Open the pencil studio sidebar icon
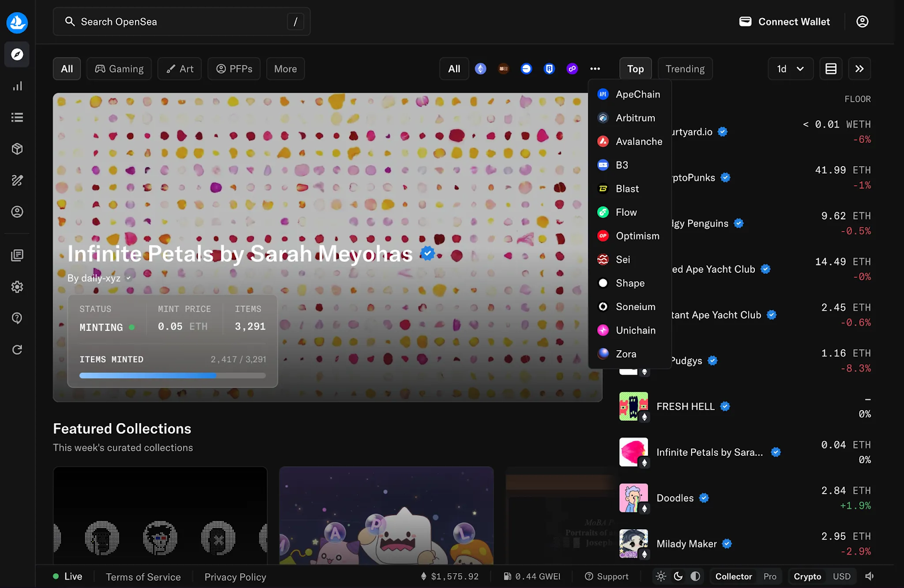This screenshot has width=904, height=588. coord(18,180)
